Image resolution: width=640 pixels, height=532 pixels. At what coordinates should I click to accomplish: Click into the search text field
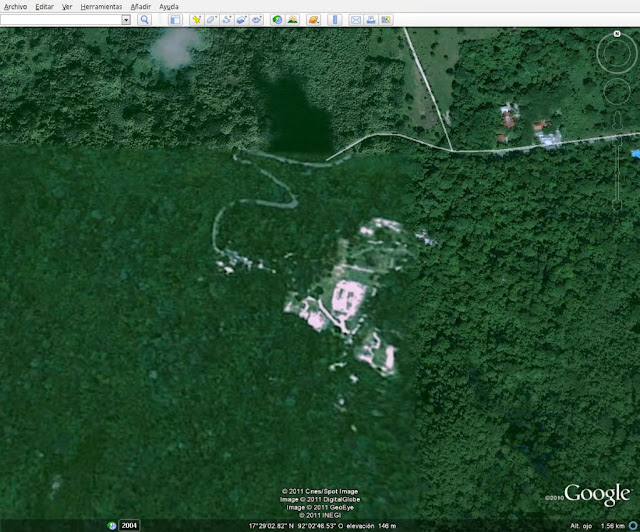pyautogui.click(x=61, y=20)
